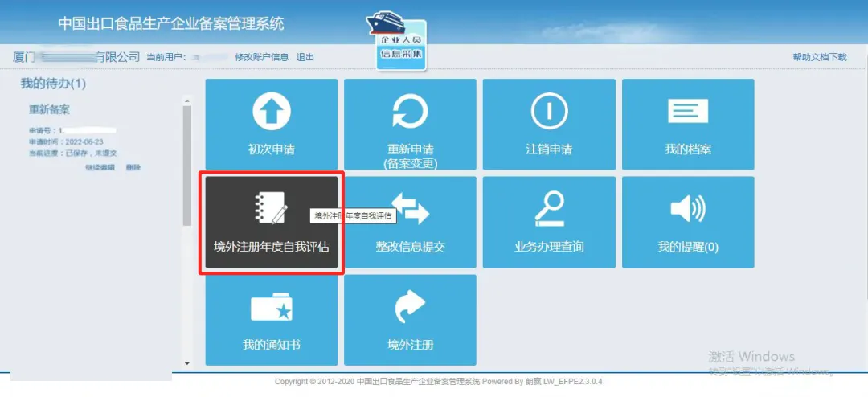Viewport: 868px width, 397px height.
Task: Click the scroll-up arrow of the to-do list
Action: (186, 100)
